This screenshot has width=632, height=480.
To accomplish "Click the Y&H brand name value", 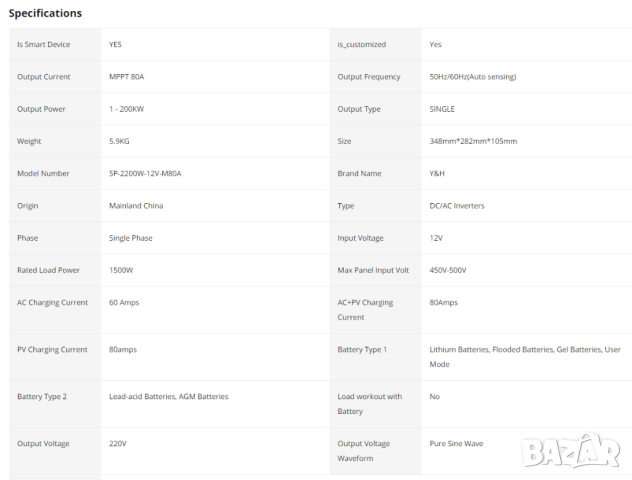I will point(437,173).
